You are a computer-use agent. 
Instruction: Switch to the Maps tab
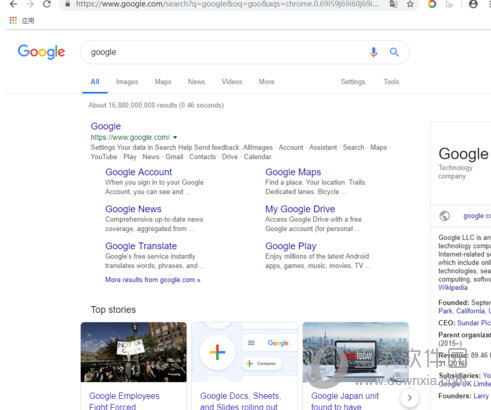163,82
